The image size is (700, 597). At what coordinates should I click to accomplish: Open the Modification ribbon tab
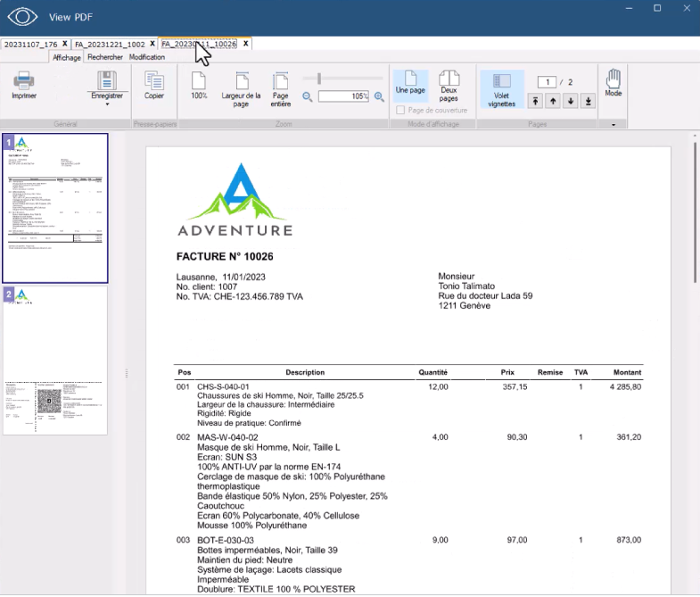(147, 57)
